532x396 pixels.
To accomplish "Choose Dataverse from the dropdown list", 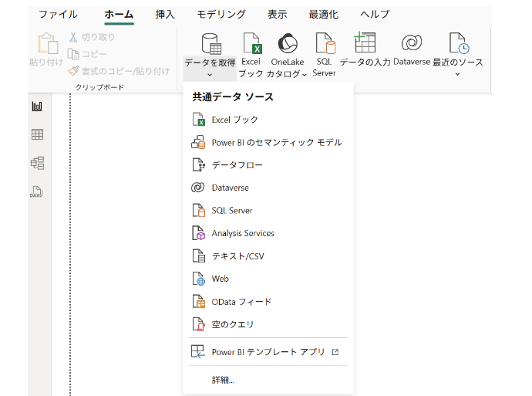I will coord(268,188).
